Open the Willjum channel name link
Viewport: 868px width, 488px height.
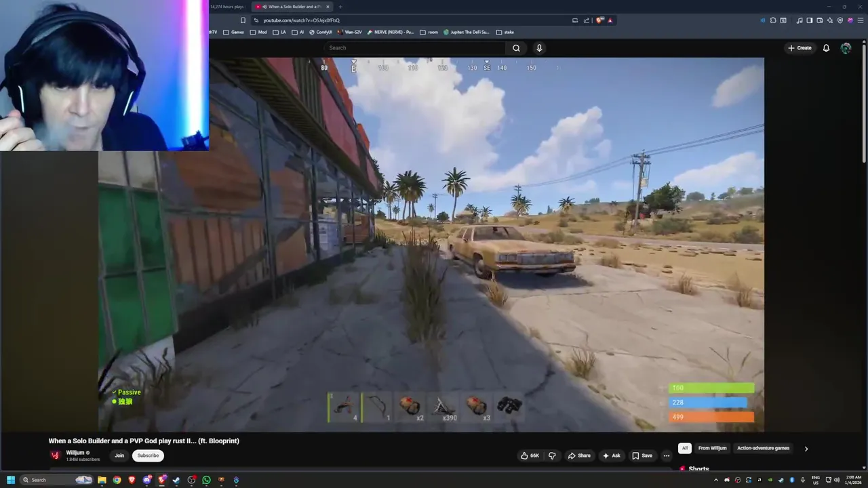75,453
